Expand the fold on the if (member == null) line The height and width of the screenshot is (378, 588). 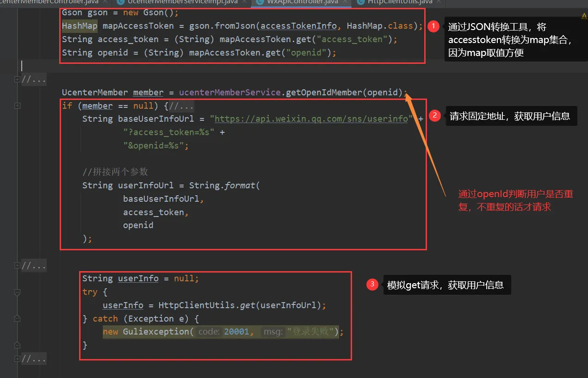(18, 106)
